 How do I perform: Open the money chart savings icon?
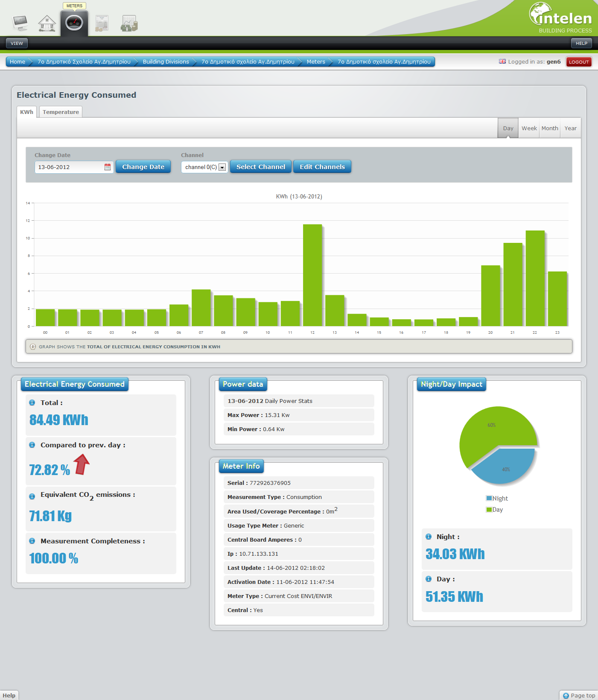pyautogui.click(x=129, y=23)
